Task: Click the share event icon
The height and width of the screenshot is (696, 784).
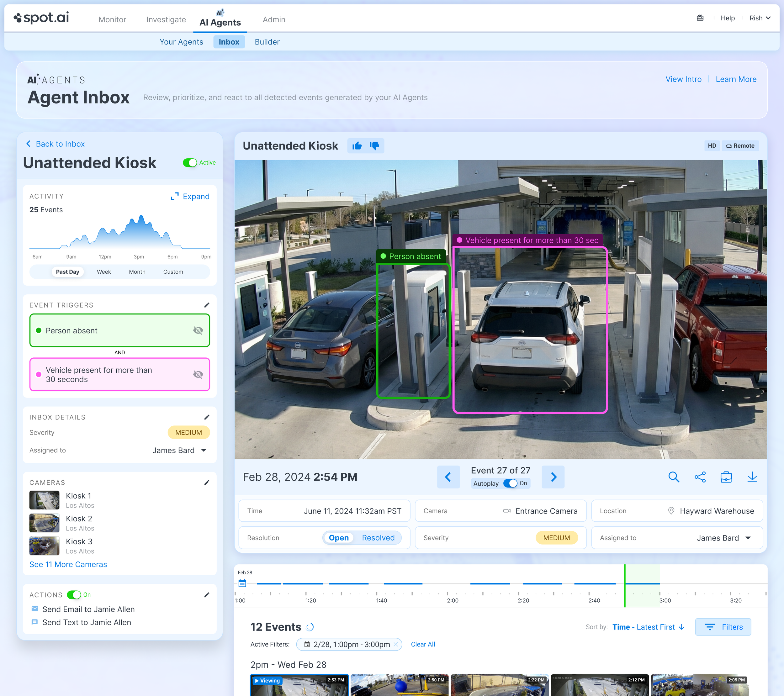Action: point(700,477)
